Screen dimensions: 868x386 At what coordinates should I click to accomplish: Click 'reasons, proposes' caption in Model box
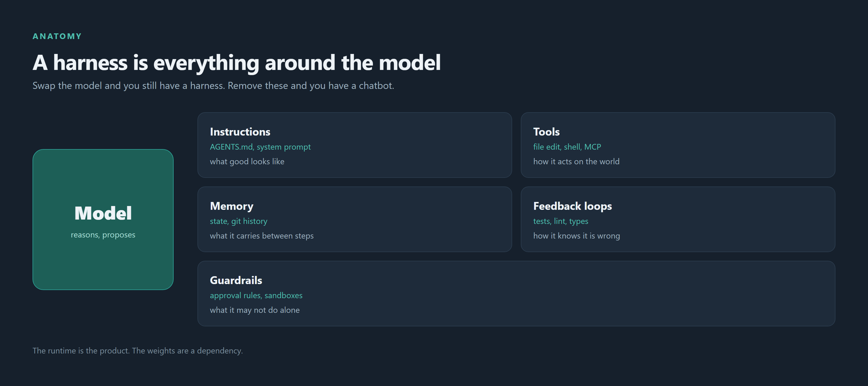coord(103,235)
